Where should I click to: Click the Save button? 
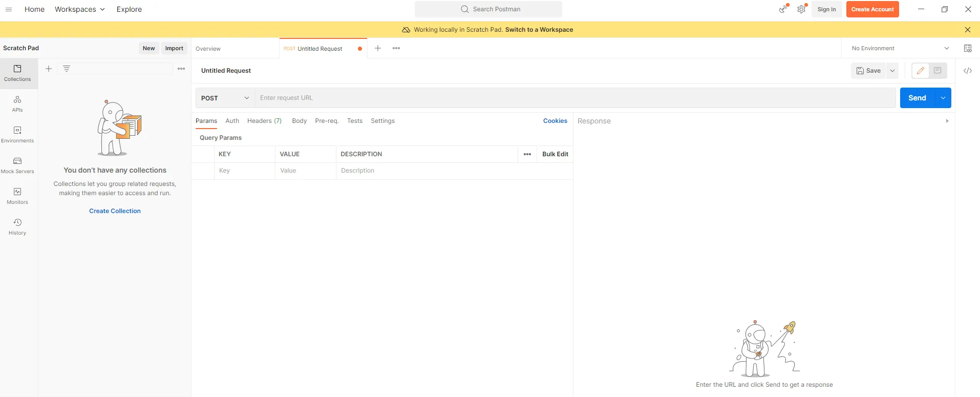868,71
